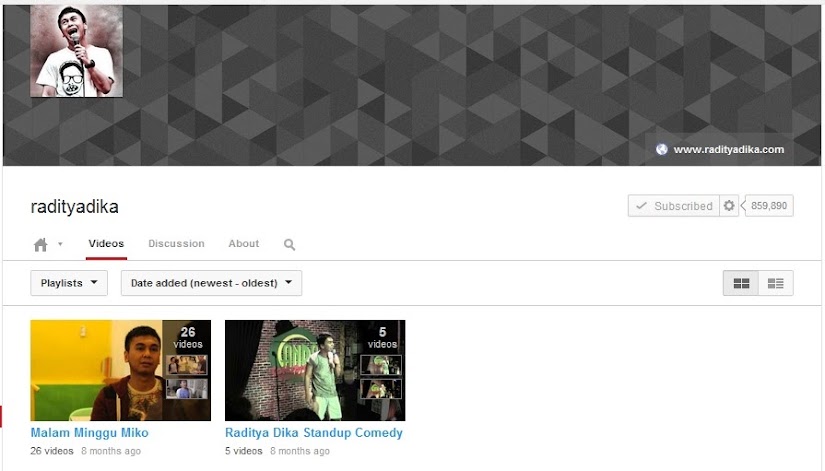Open the channel home icon
Image resolution: width=825 pixels, height=471 pixels.
tap(41, 245)
